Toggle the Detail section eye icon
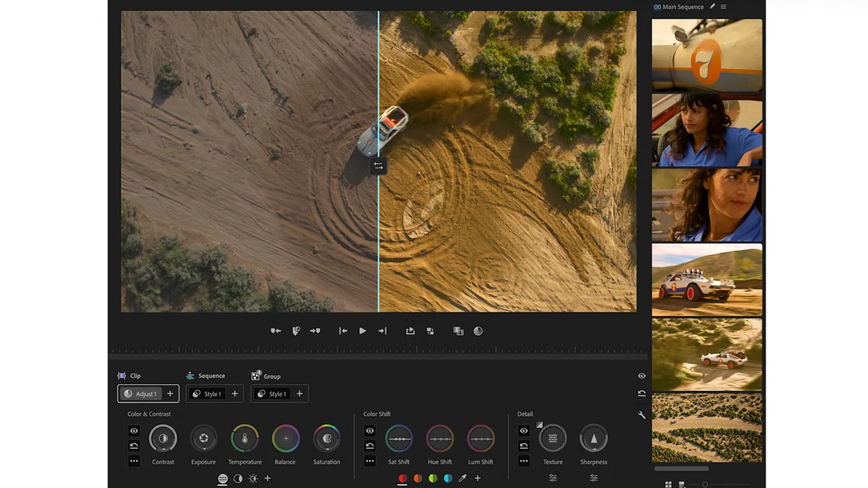The height and width of the screenshot is (488, 868). click(x=524, y=431)
